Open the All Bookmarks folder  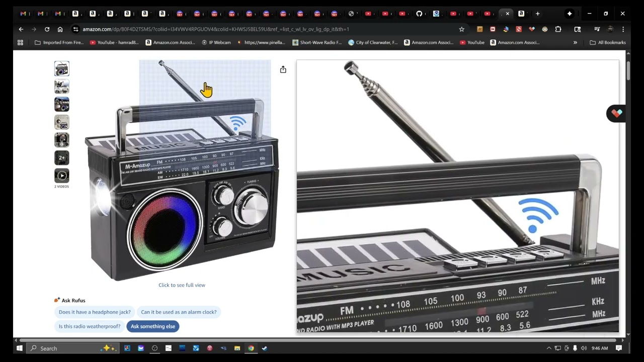point(608,43)
